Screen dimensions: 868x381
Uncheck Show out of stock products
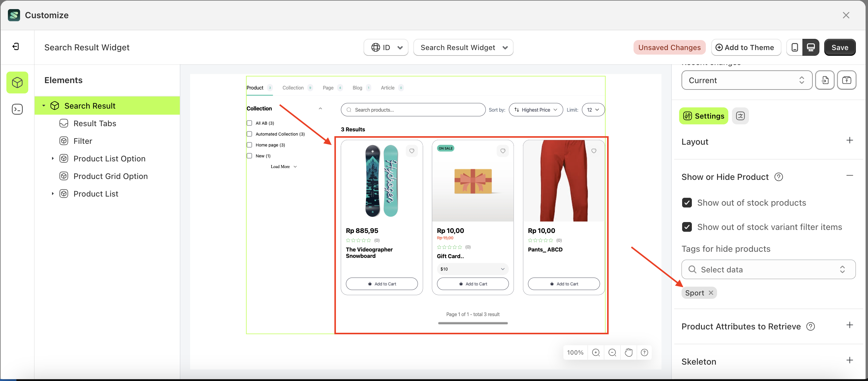click(687, 203)
